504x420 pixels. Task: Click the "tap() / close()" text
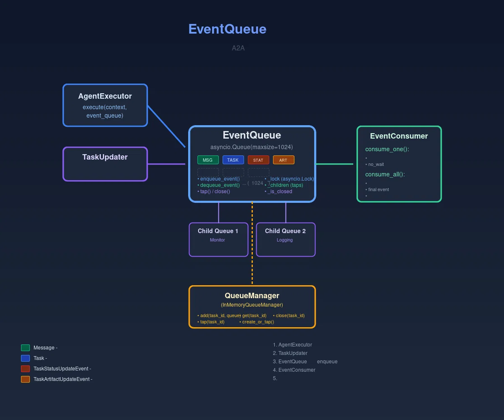[214, 192]
